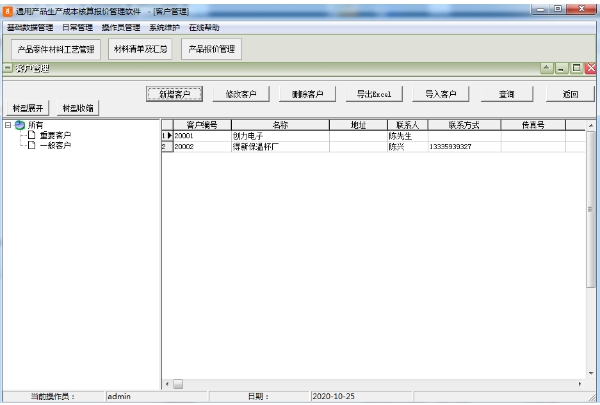Sort by 客户编号 column header

coord(202,125)
